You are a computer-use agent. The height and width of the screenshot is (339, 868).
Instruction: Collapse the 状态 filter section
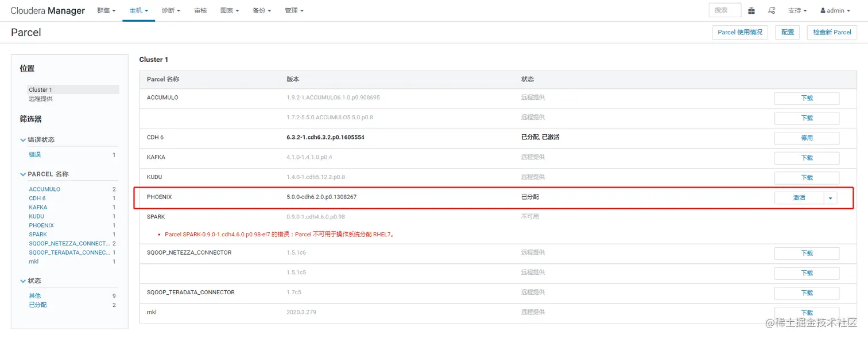click(30, 280)
